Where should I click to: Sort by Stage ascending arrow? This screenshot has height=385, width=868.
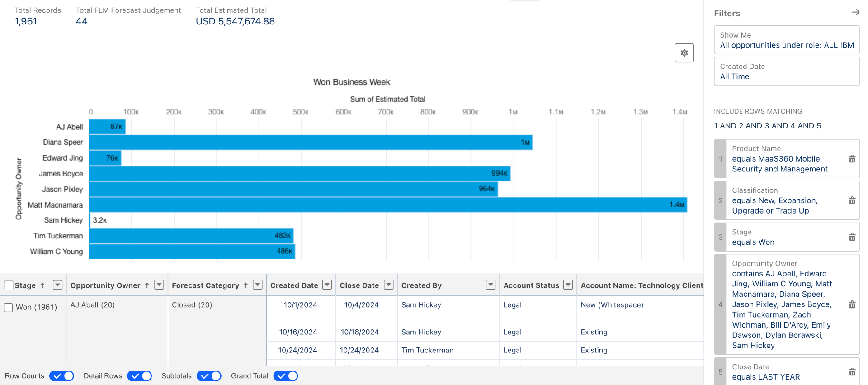[42, 285]
